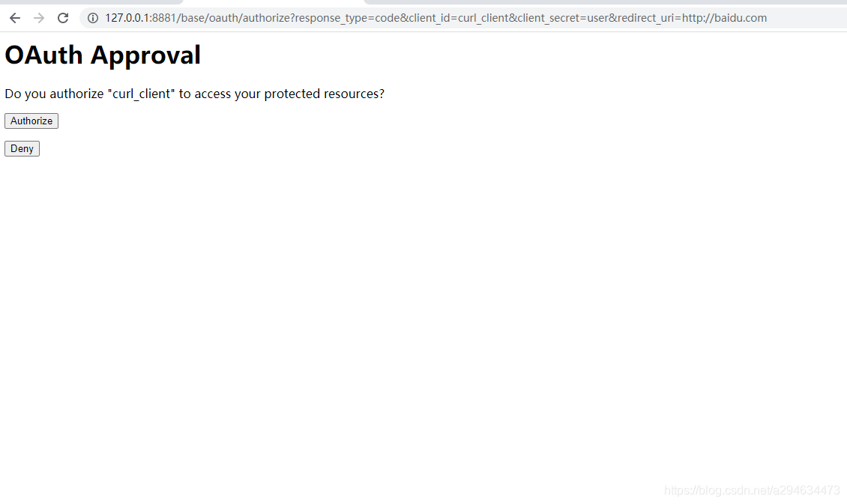Click the OAuth Approval heading
Image resolution: width=847 pixels, height=504 pixels.
tap(103, 55)
